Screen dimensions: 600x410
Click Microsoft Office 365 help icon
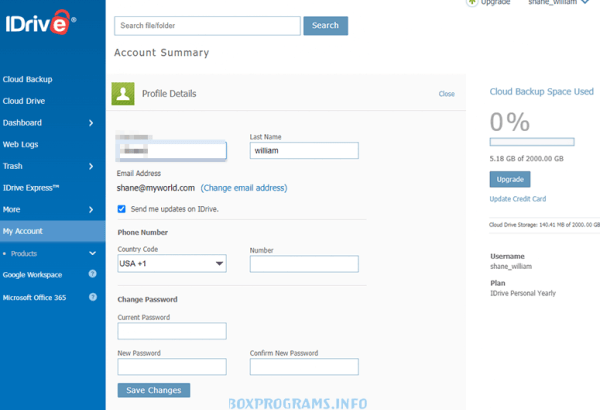[x=93, y=297]
